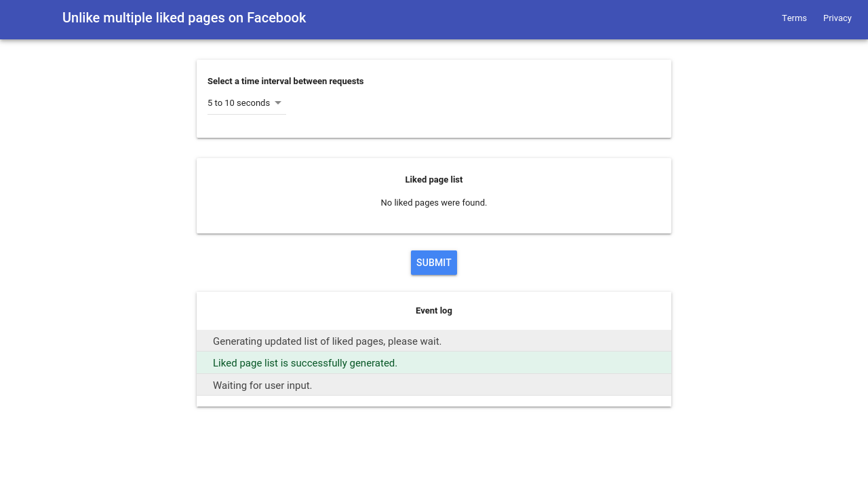868x490 pixels.
Task: Select the 'Generating updated list' log entry
Action: click(x=327, y=341)
